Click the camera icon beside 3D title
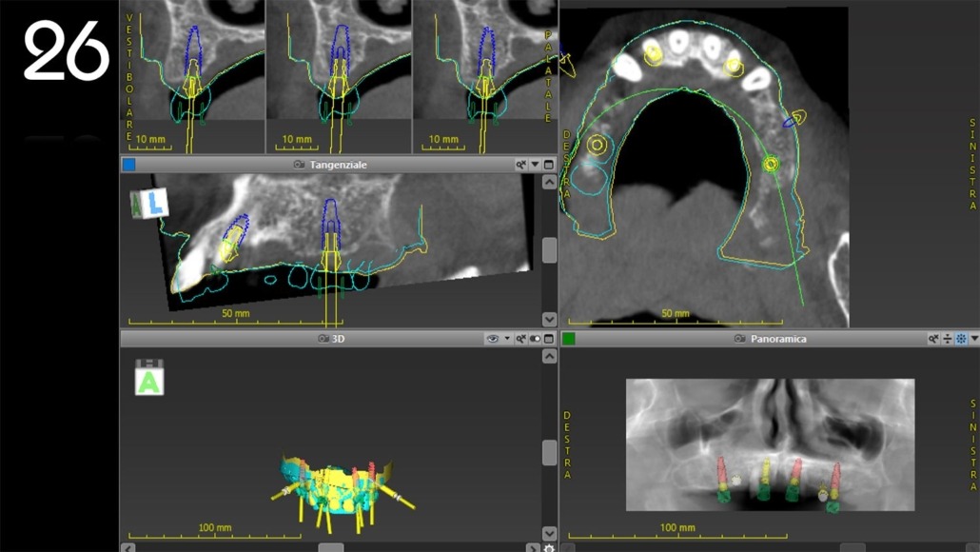Screen dimensions: 980x552 [x=323, y=339]
